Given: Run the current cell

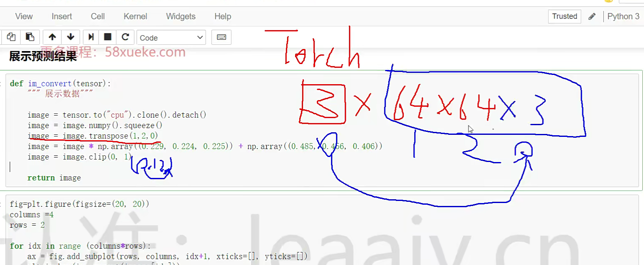Looking at the screenshot, I should coord(91,37).
